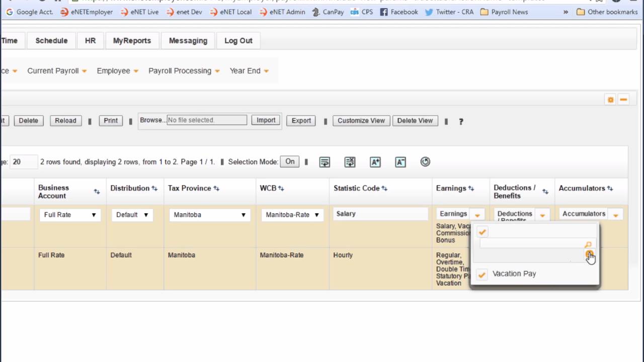Image resolution: width=644 pixels, height=362 pixels.
Task: Sort the Earnings column
Action: coord(471,188)
